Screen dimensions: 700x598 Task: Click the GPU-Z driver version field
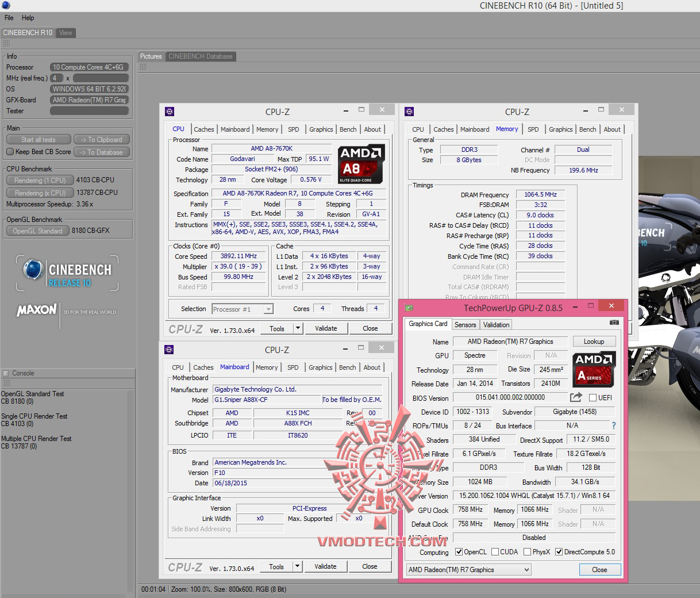(x=534, y=496)
